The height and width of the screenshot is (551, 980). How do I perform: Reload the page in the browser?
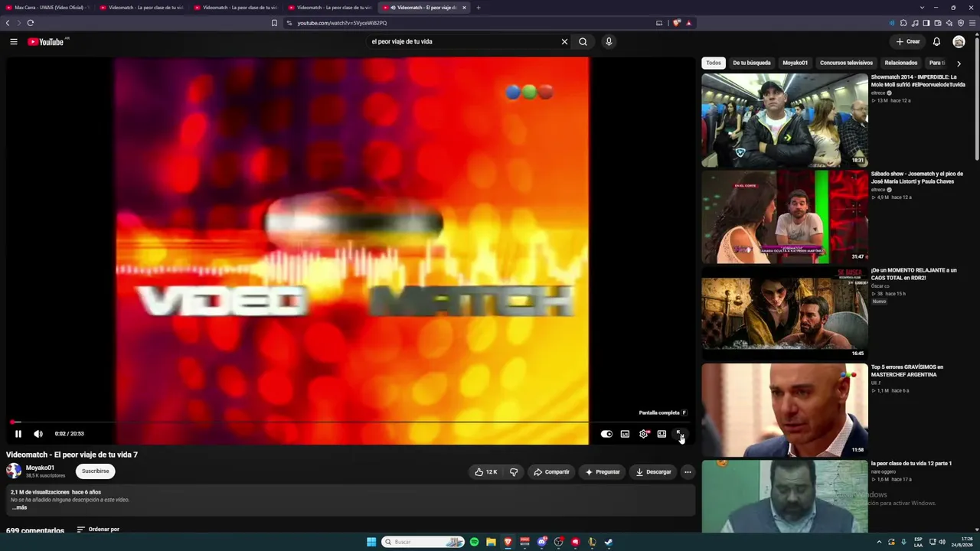coord(31,23)
